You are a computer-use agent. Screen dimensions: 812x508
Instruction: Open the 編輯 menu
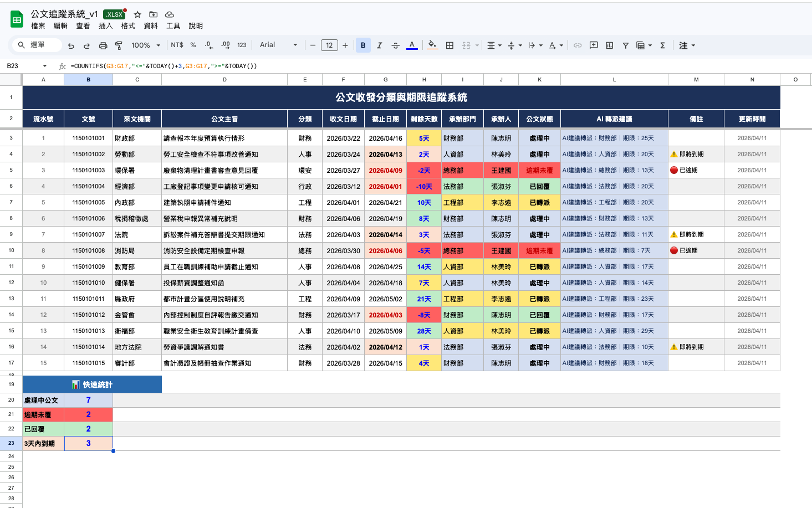60,26
